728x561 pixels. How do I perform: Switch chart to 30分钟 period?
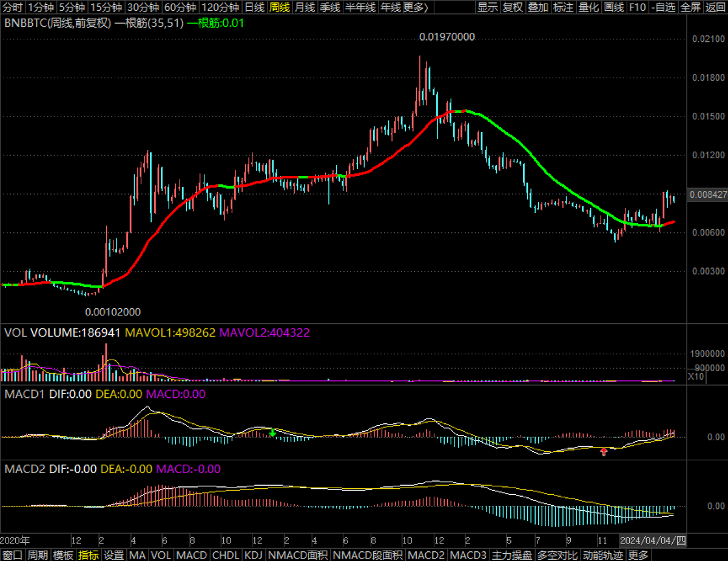pyautogui.click(x=144, y=8)
